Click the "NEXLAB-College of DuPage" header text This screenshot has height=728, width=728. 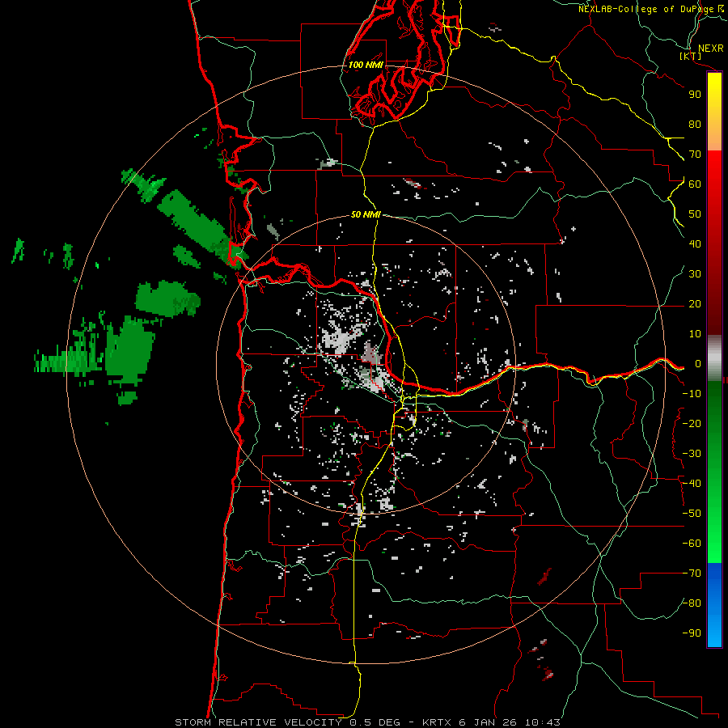645,9
